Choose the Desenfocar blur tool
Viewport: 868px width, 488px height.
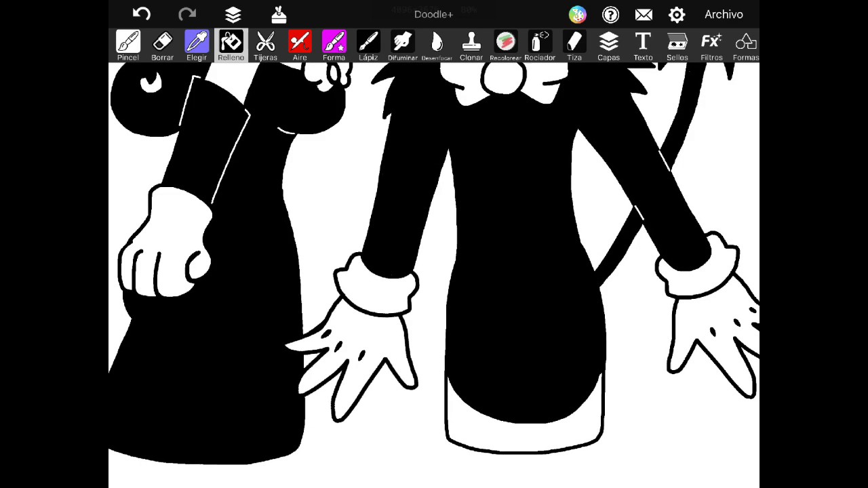pos(437,46)
